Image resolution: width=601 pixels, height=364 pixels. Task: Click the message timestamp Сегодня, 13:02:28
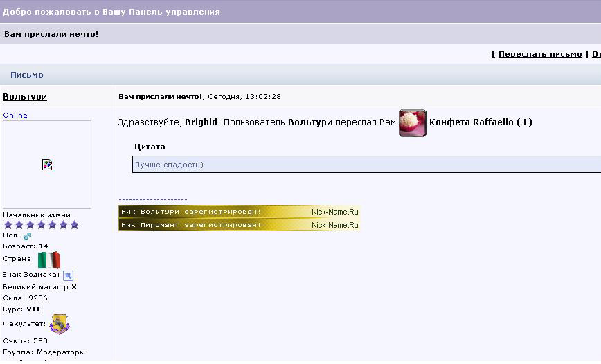pos(244,97)
